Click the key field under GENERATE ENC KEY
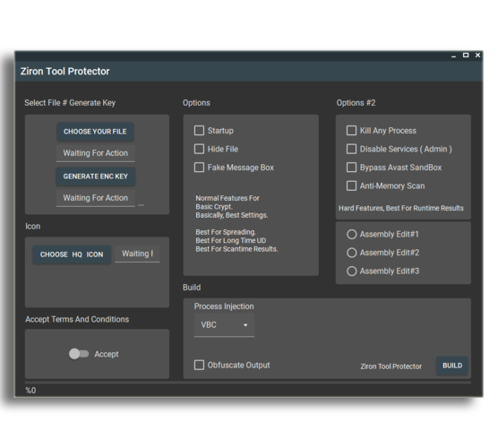The width and height of the screenshot is (498, 448). click(x=96, y=198)
